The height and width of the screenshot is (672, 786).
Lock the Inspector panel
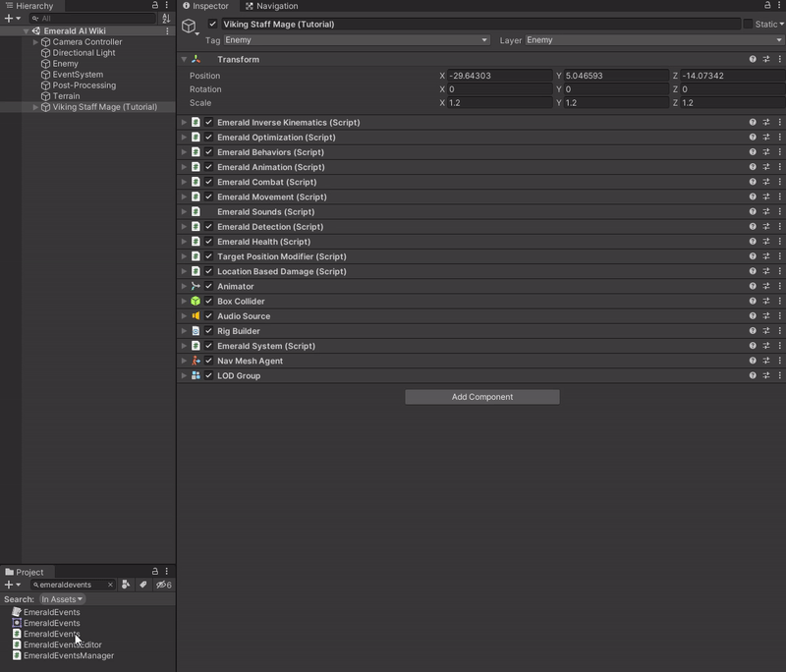tap(767, 6)
